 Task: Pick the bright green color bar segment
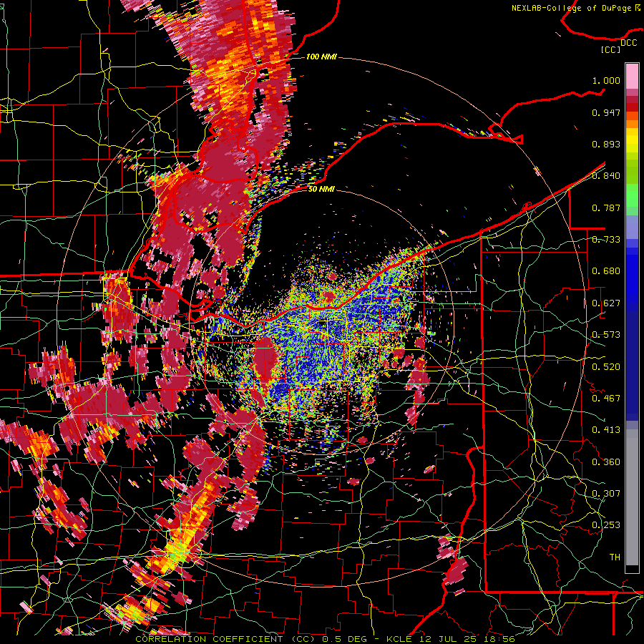pos(632,195)
